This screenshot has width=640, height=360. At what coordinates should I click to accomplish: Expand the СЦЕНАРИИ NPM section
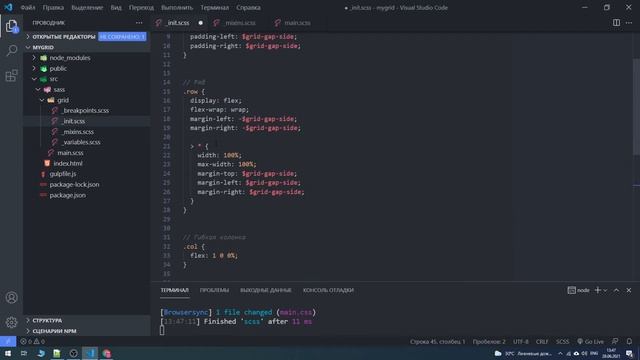point(87,331)
